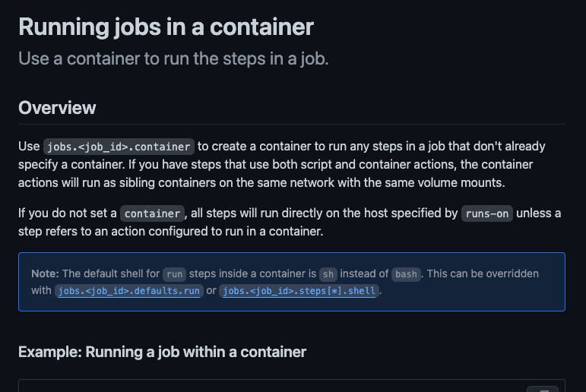Click the "sh" inline code in the note
This screenshot has width=586, height=392.
328,274
